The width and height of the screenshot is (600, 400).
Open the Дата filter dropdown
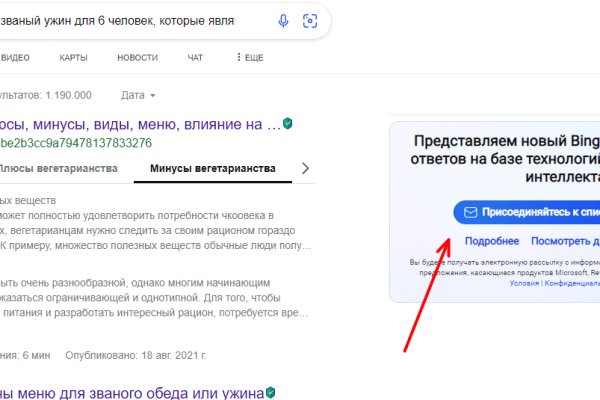click(x=138, y=96)
